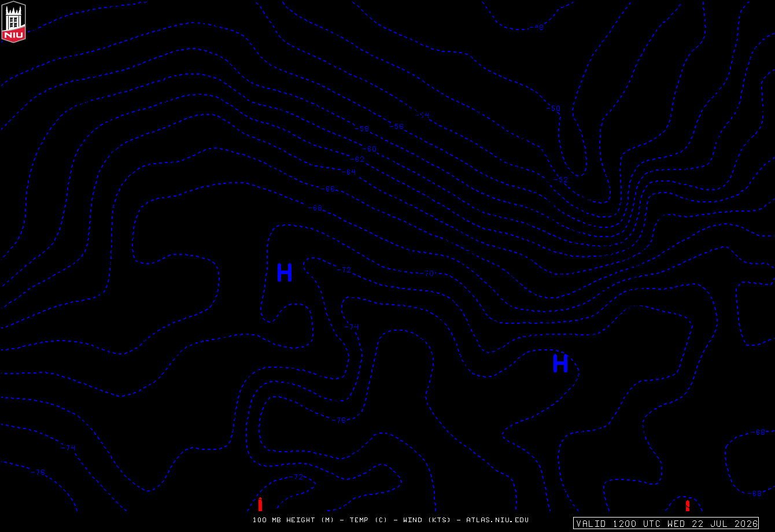The height and width of the screenshot is (532, 775).
Task: Select the -54 contour label
Action: click(x=423, y=115)
